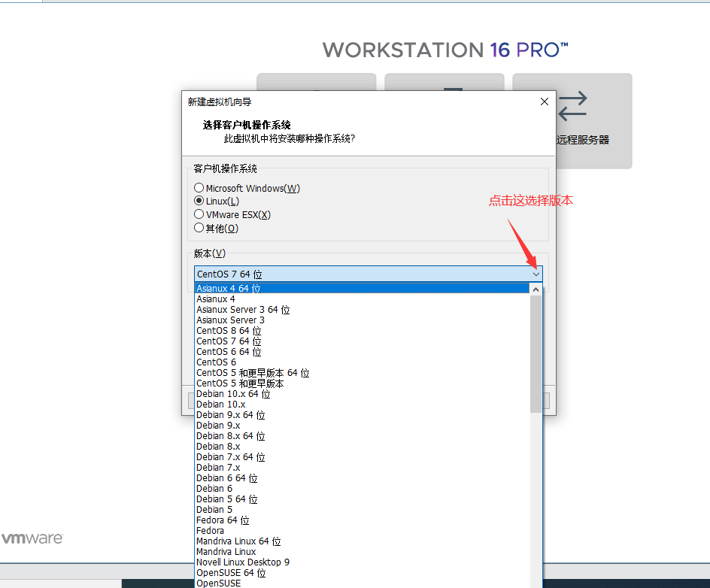
Task: Choose Debian 5 64 位
Action: (362, 499)
